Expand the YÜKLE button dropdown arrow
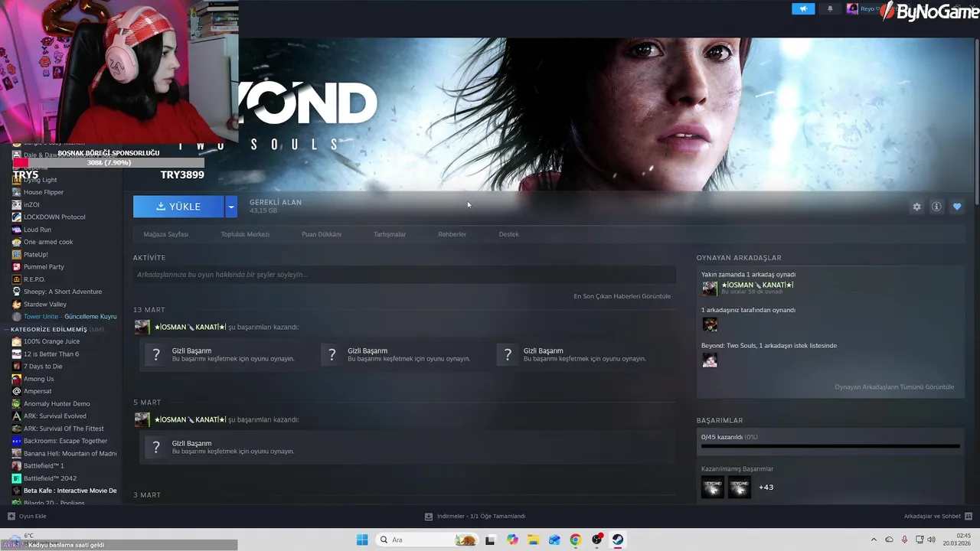 (231, 207)
